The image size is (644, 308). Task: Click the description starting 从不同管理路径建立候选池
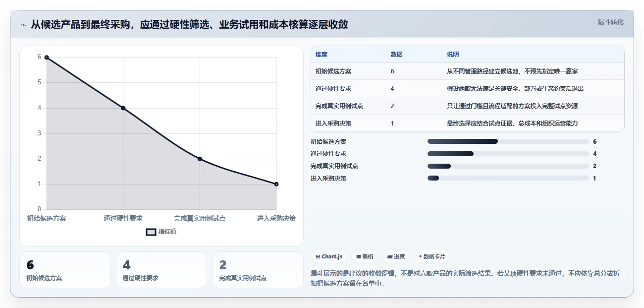tap(512, 71)
